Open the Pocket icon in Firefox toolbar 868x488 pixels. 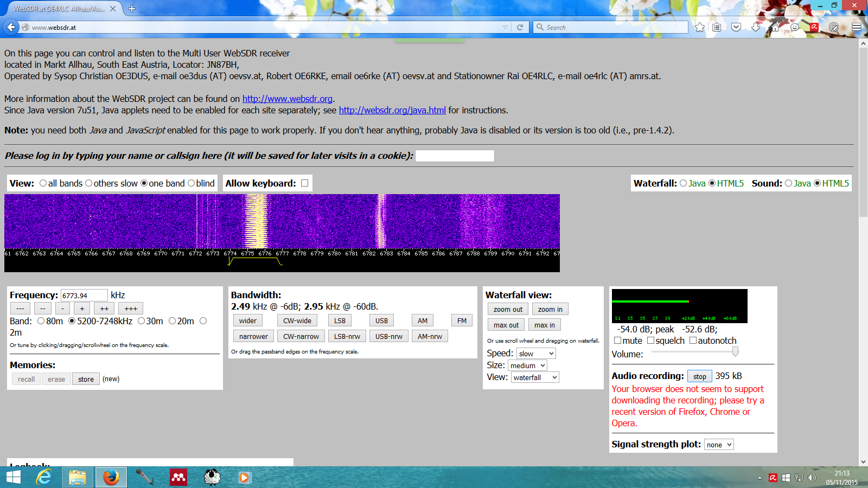[736, 27]
